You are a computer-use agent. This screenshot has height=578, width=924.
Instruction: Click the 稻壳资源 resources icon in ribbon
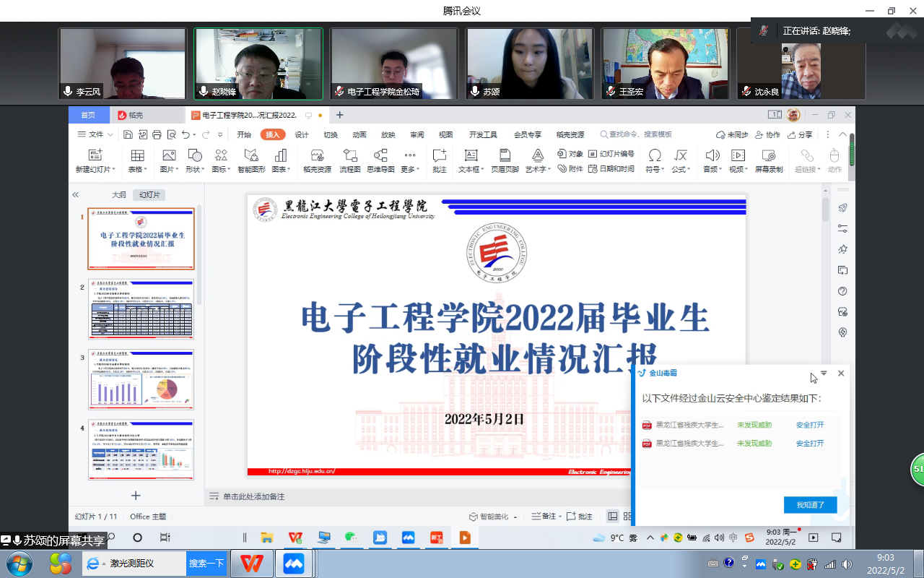(317, 160)
